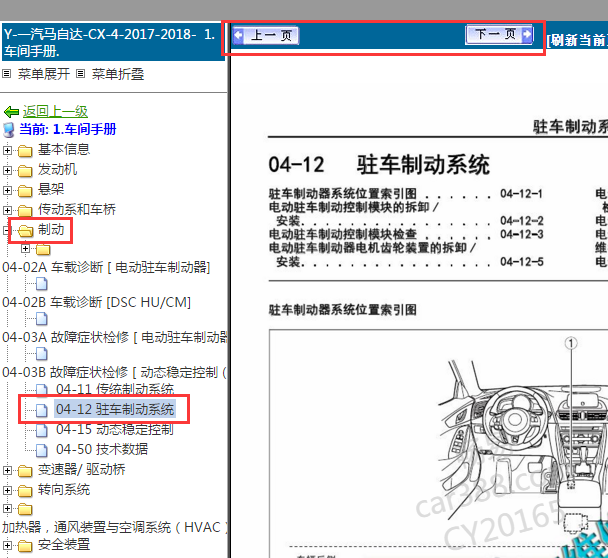Open 04-02A 车载诊断 [电动驻车制动器]
The width and height of the screenshot is (608, 558).
tap(106, 268)
